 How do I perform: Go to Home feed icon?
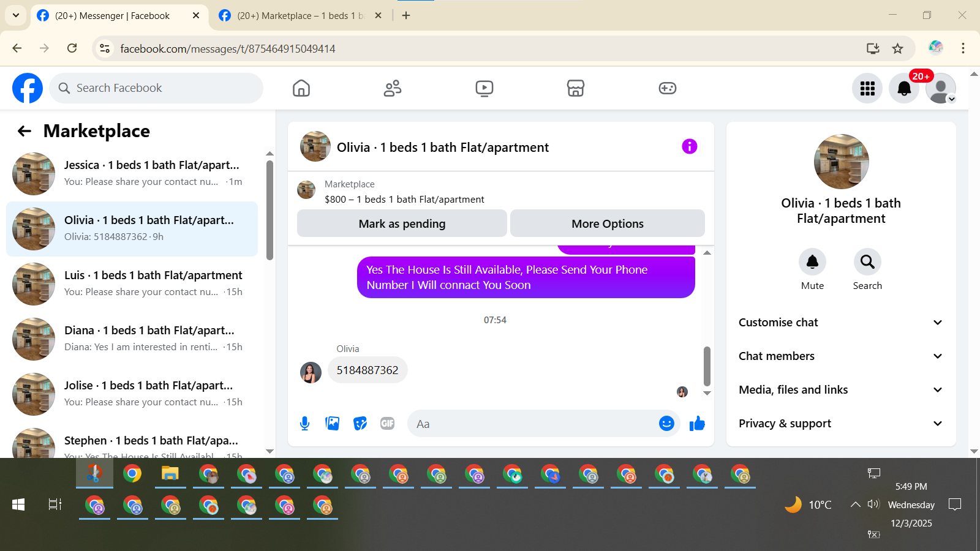click(x=301, y=88)
